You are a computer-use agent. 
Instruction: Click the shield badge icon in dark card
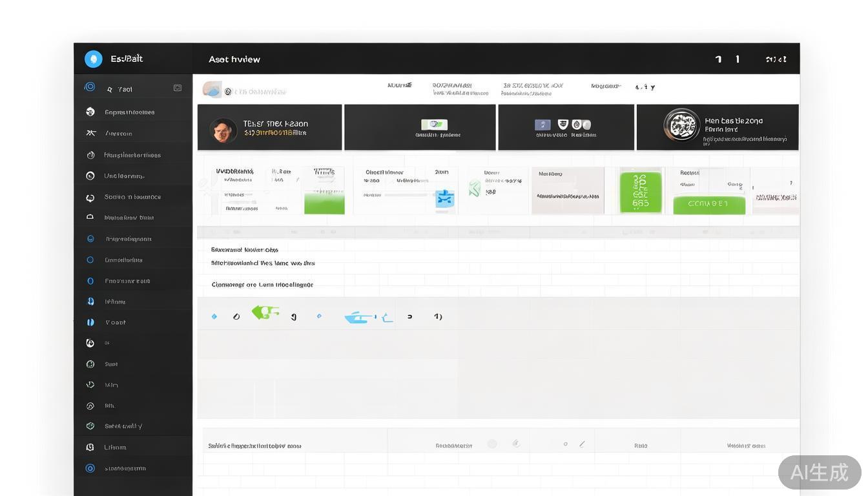pyautogui.click(x=563, y=125)
